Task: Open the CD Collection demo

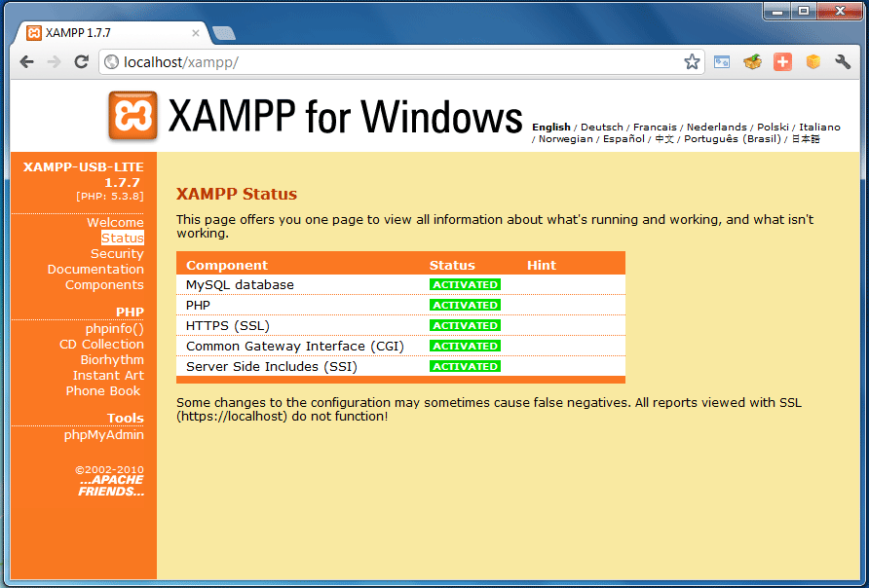Action: (101, 345)
